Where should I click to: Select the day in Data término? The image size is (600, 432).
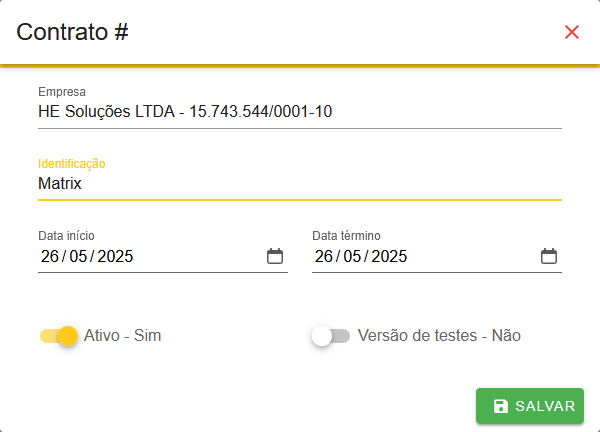point(324,256)
